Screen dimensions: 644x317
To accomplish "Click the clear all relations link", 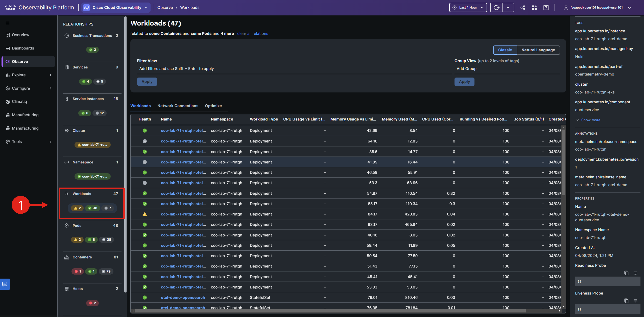I will pos(252,33).
